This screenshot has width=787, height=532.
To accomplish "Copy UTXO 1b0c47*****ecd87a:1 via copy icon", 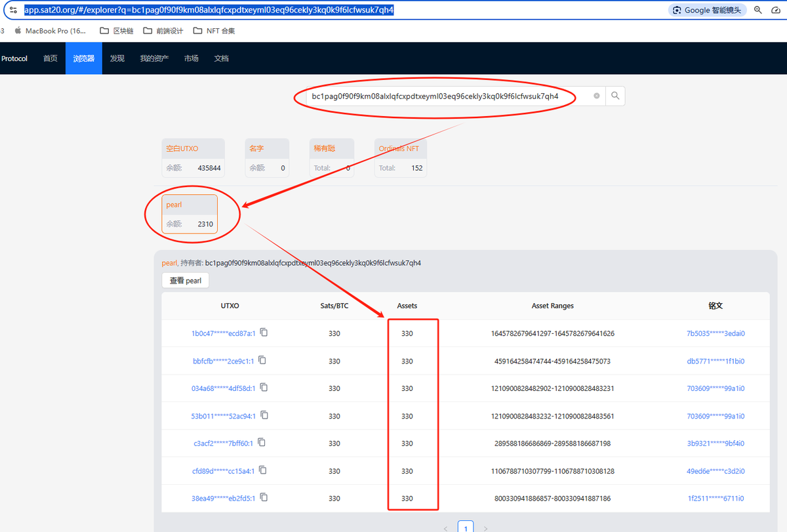I will coord(264,333).
